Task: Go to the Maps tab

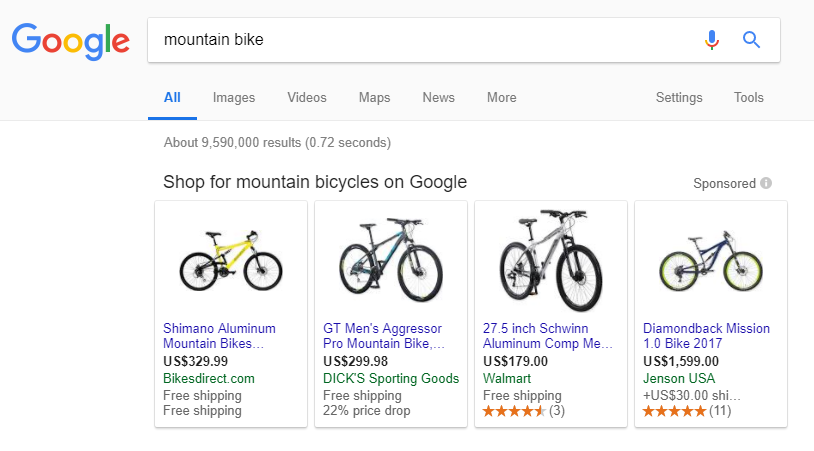Action: pos(374,98)
